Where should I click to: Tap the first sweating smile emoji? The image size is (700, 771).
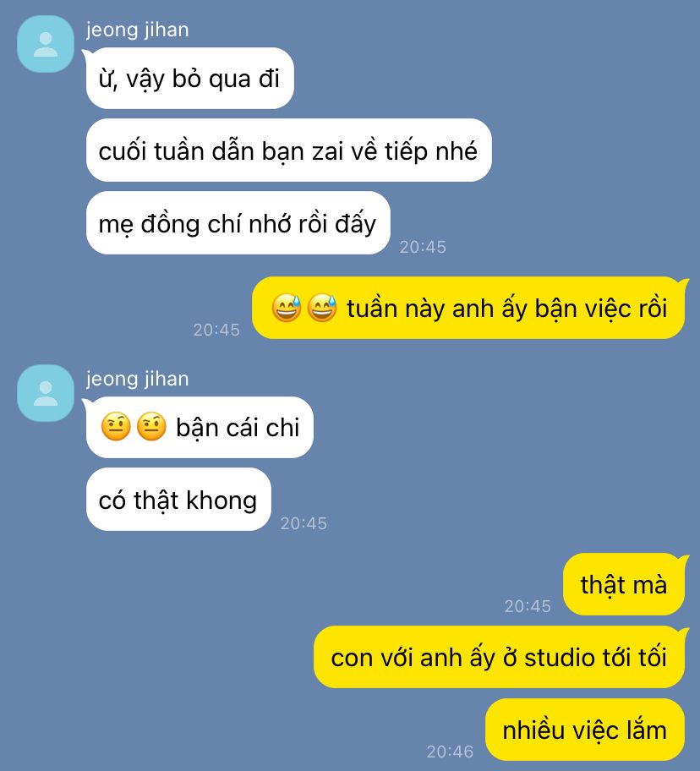[286, 308]
